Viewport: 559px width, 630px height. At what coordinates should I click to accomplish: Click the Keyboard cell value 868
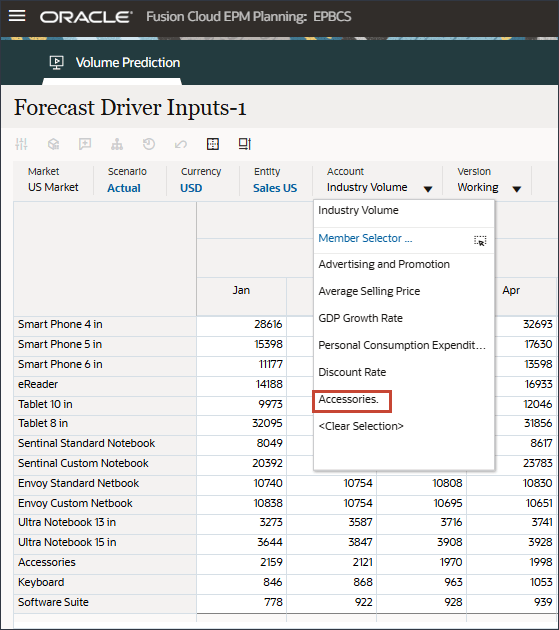[332, 584]
